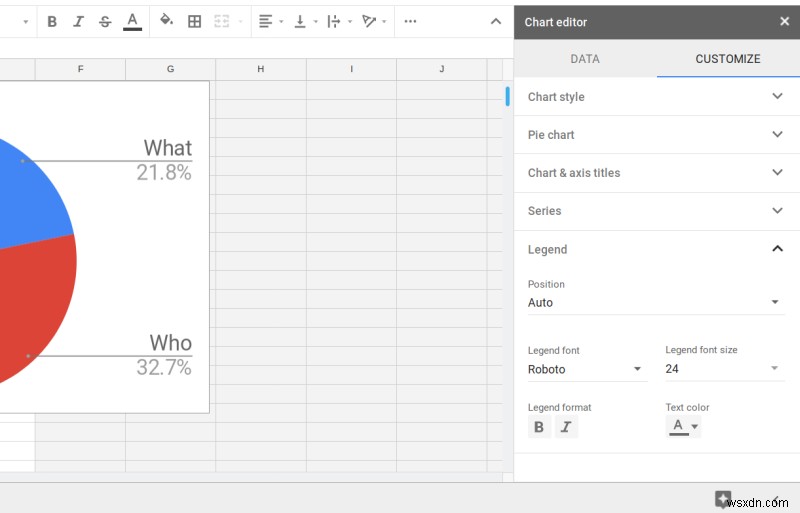
Task: Click the cell borders icon
Action: pyautogui.click(x=195, y=21)
